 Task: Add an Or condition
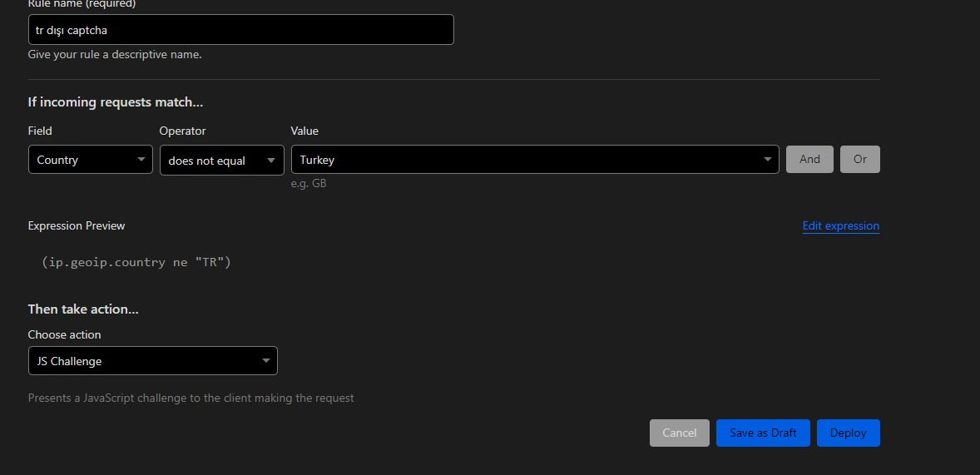coord(860,160)
